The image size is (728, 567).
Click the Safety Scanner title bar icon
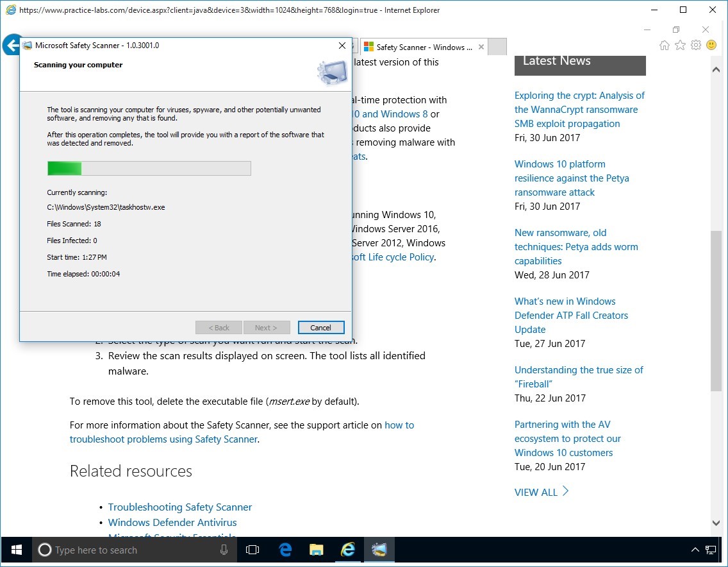(x=28, y=45)
